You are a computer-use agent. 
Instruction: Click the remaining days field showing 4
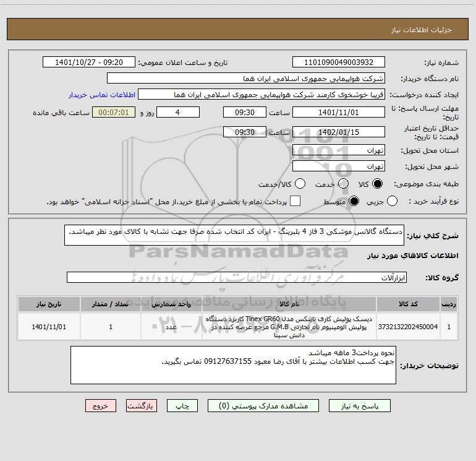point(178,112)
